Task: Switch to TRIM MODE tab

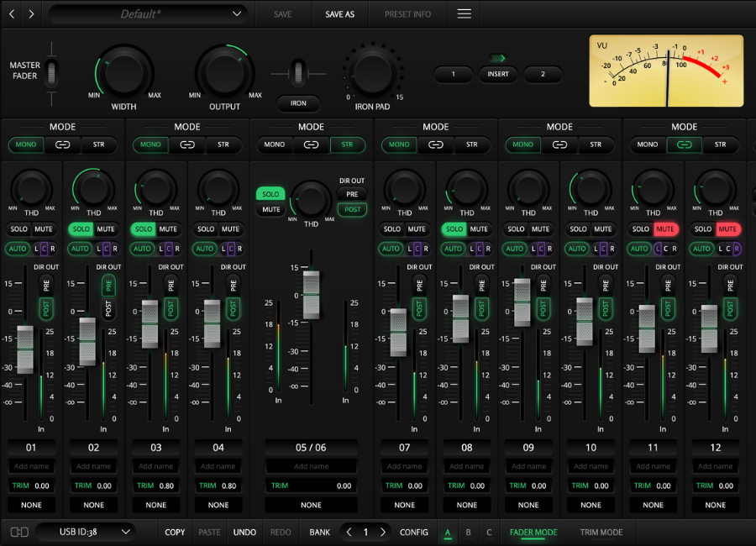Action: 601,532
